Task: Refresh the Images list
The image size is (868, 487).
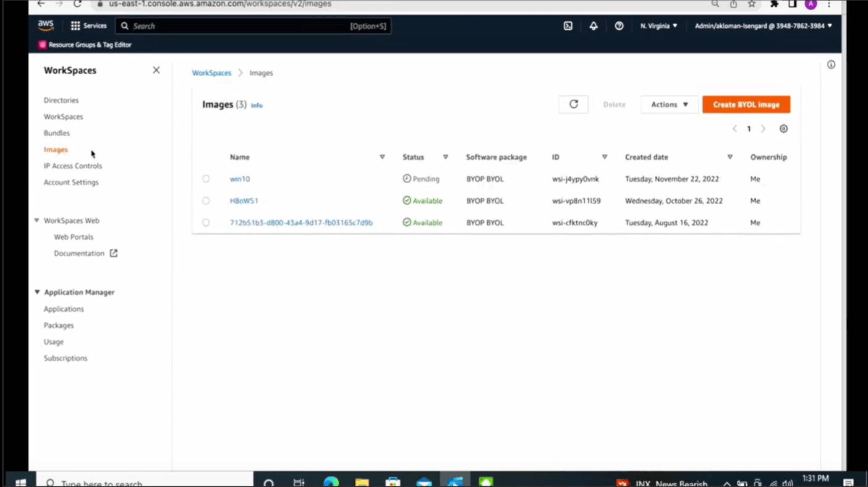Action: pos(573,104)
